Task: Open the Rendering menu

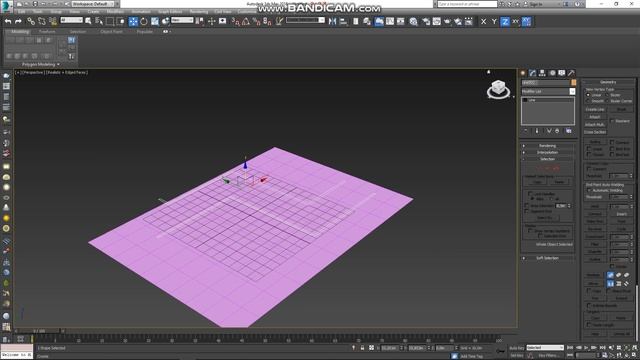Action: [x=198, y=12]
